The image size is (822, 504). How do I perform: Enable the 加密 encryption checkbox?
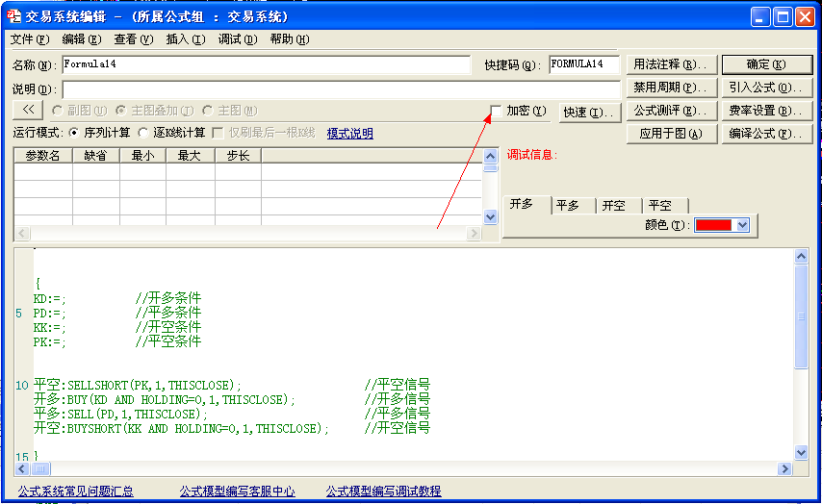[x=496, y=111]
